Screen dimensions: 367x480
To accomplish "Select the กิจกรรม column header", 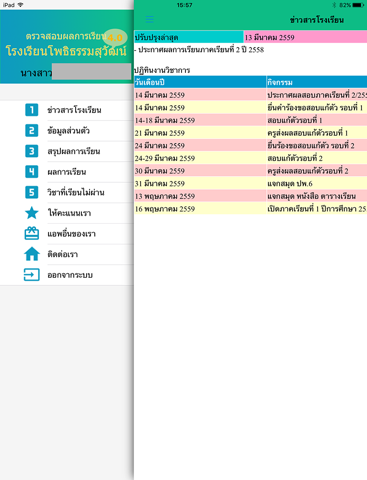I will [317, 82].
